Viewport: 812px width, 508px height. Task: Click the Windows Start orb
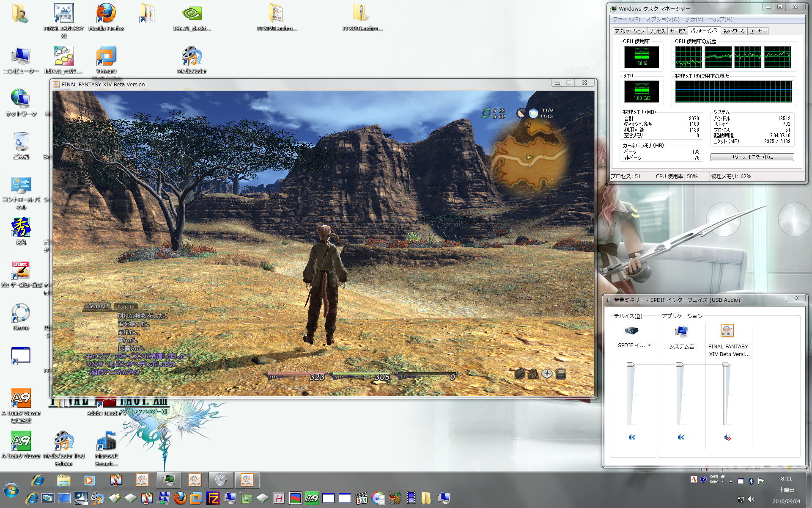pos(11,490)
